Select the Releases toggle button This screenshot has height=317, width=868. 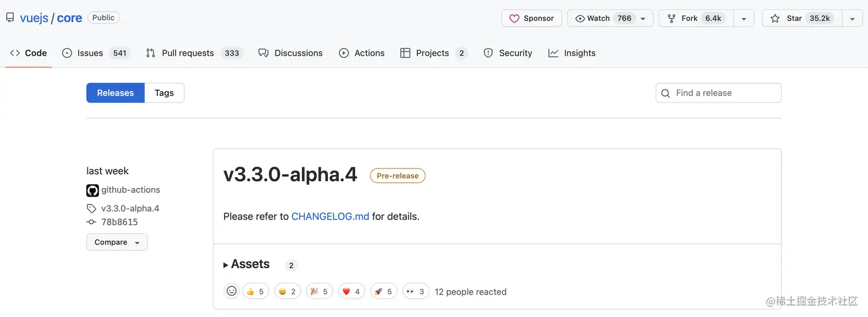click(115, 93)
